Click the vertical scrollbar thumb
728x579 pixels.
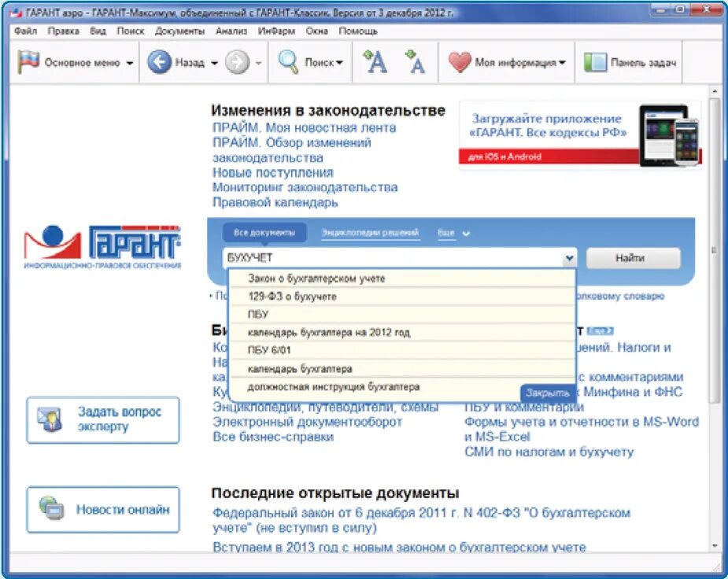pos(714,250)
